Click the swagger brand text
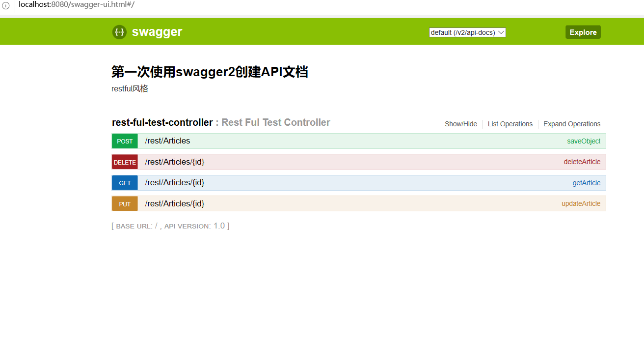 pyautogui.click(x=157, y=32)
